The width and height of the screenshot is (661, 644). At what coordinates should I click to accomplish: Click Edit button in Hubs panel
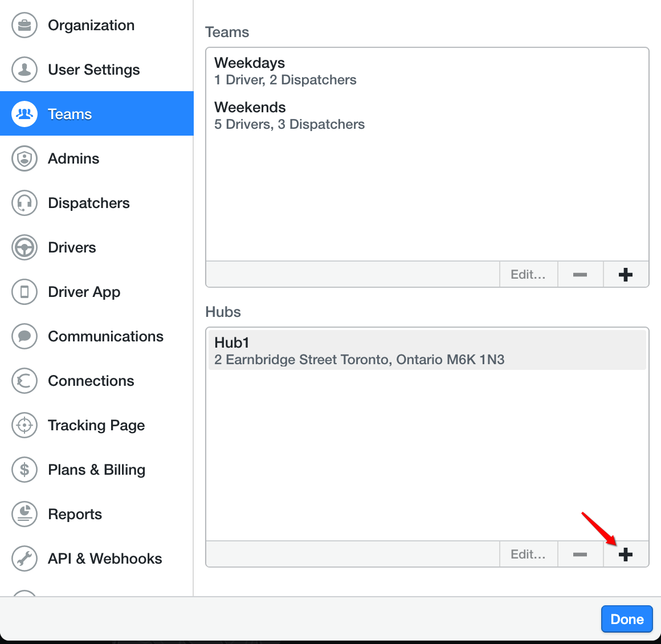point(528,554)
